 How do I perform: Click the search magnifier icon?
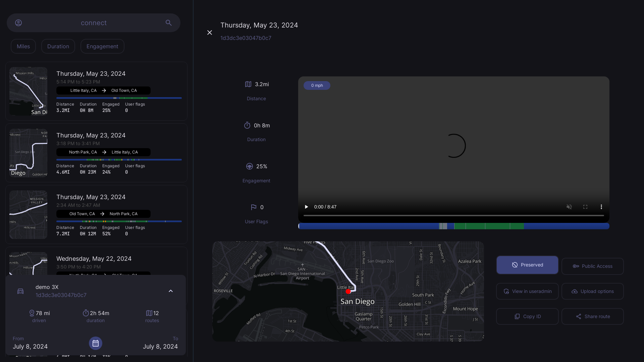(x=168, y=23)
